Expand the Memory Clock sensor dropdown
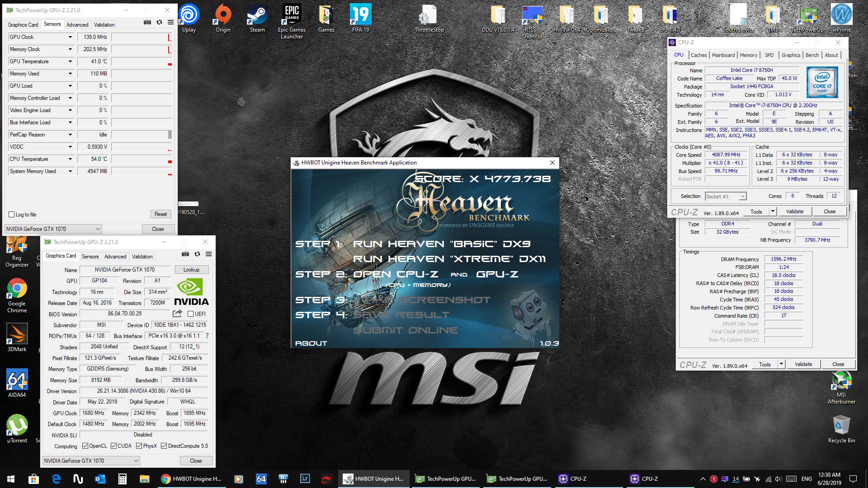The image size is (868, 488). [70, 49]
